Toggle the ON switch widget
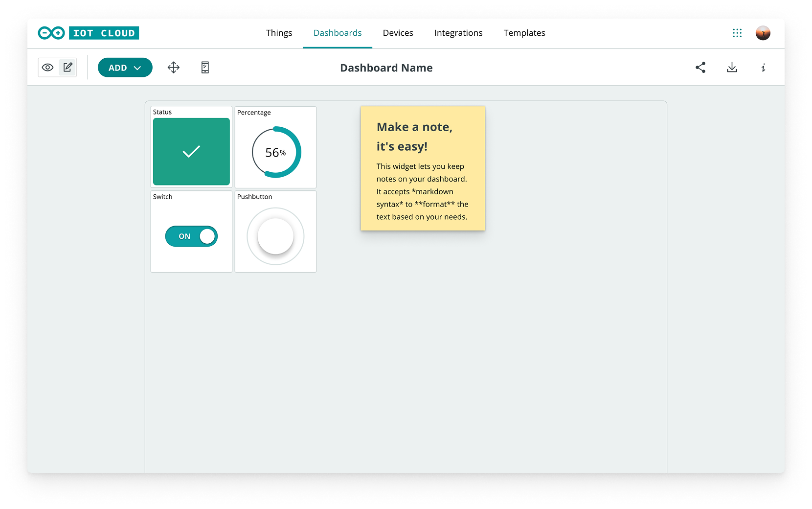812x509 pixels. click(191, 236)
